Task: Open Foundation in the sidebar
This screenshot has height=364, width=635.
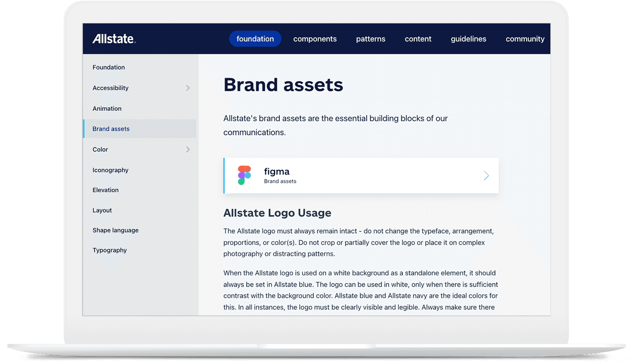Action: coord(108,67)
